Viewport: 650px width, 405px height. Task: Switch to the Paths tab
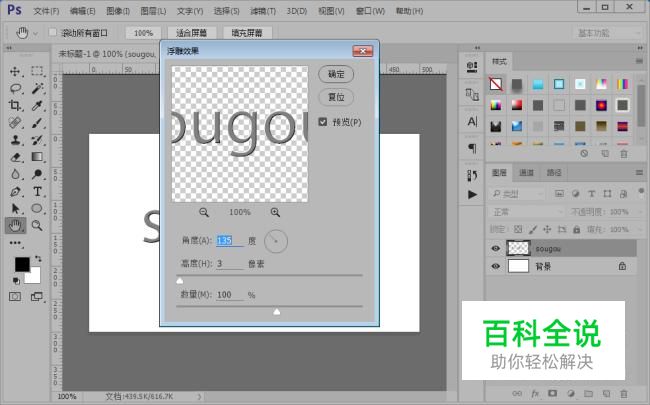pos(554,172)
